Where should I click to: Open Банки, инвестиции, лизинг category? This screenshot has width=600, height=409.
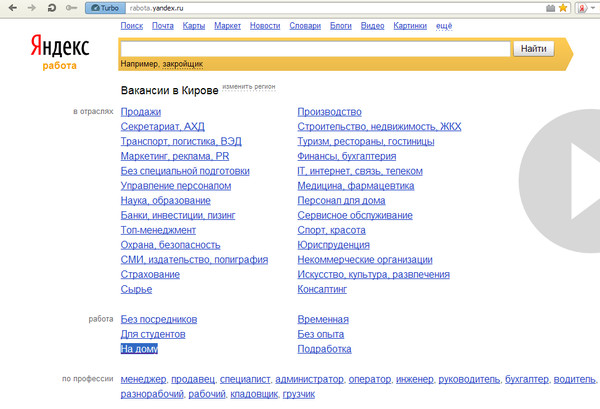tap(178, 215)
